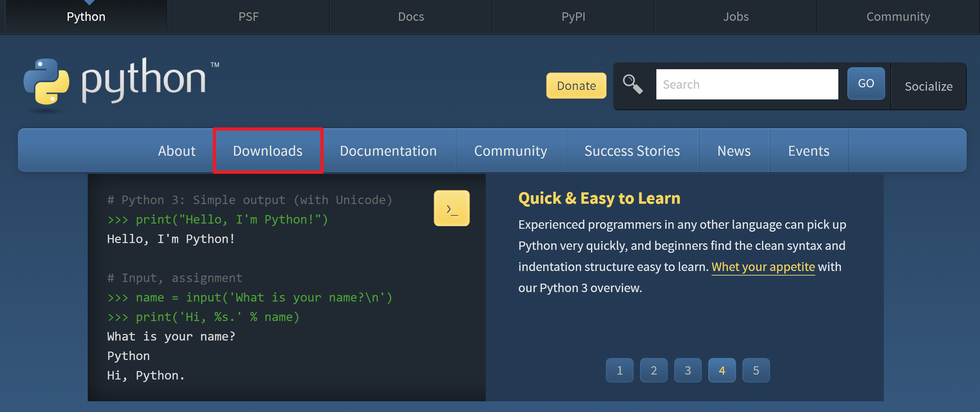Screen dimensions: 980x412
Task: Jump to slide 5 of carousel
Action: pyautogui.click(x=755, y=370)
